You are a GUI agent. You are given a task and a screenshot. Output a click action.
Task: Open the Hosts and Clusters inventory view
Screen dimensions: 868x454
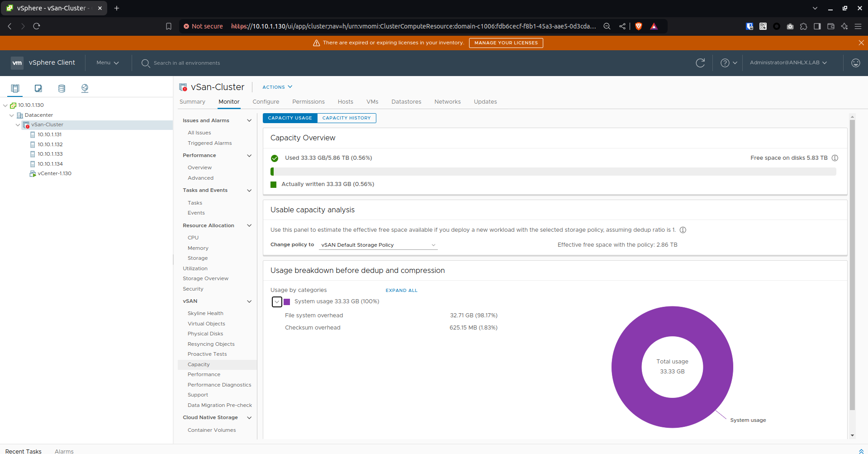pyautogui.click(x=15, y=88)
